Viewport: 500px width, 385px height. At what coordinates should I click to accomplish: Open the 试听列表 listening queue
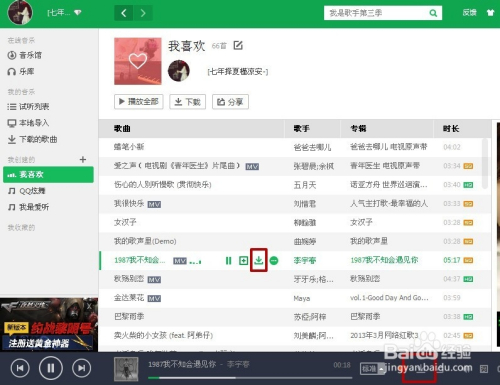[x=28, y=107]
